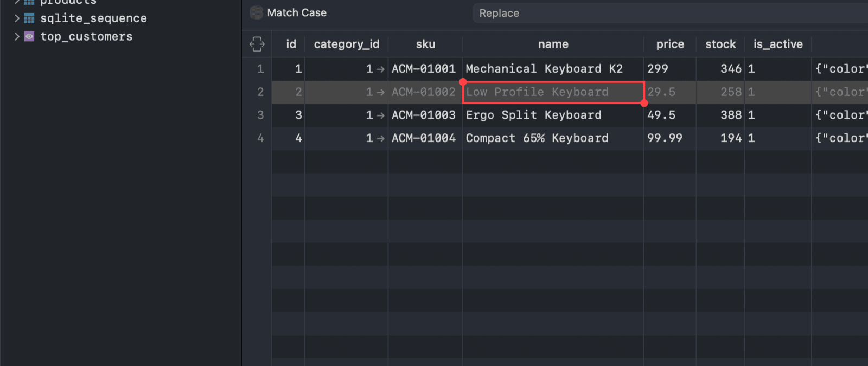Click the is_active column header

tap(778, 44)
